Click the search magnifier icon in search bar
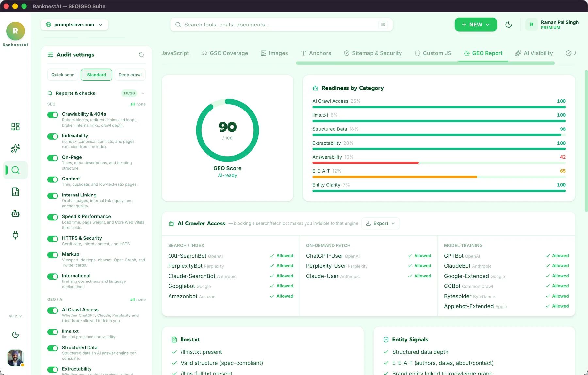 (x=178, y=25)
